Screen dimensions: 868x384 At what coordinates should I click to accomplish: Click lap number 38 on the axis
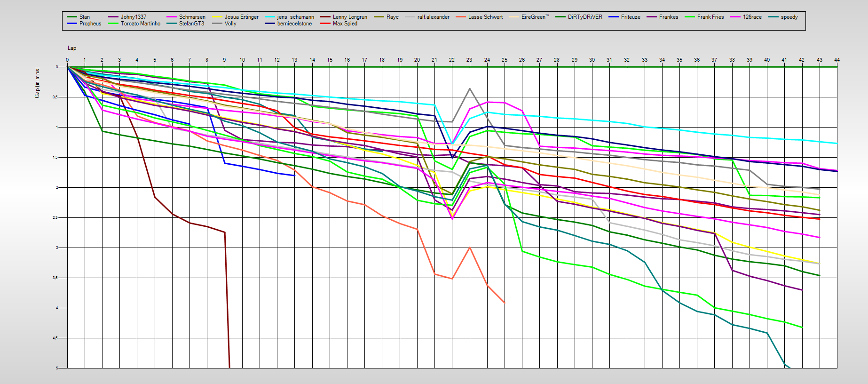click(x=732, y=60)
